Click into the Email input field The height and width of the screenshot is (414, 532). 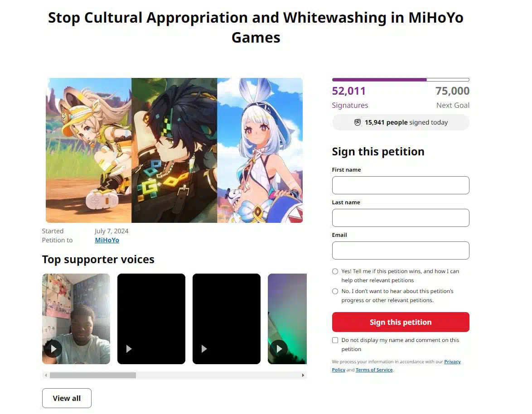(x=401, y=250)
